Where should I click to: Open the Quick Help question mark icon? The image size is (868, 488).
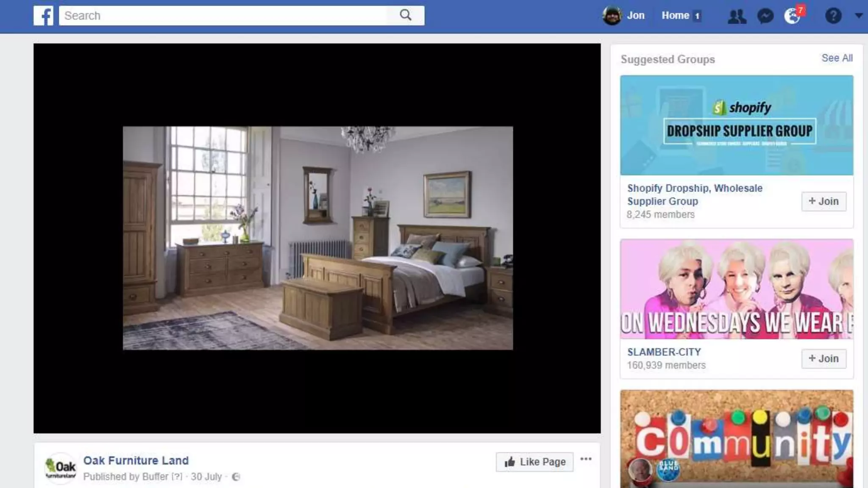click(833, 16)
